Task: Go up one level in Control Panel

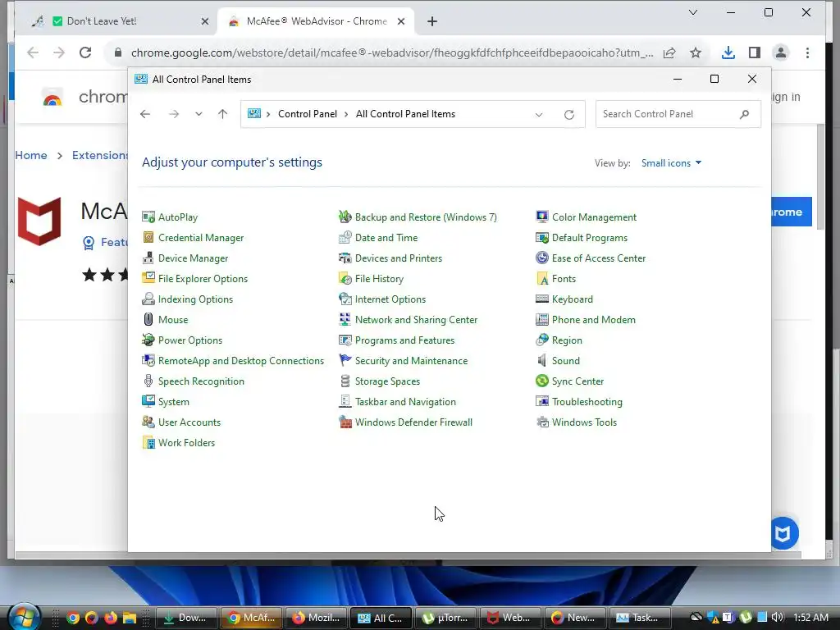Action: tap(223, 114)
